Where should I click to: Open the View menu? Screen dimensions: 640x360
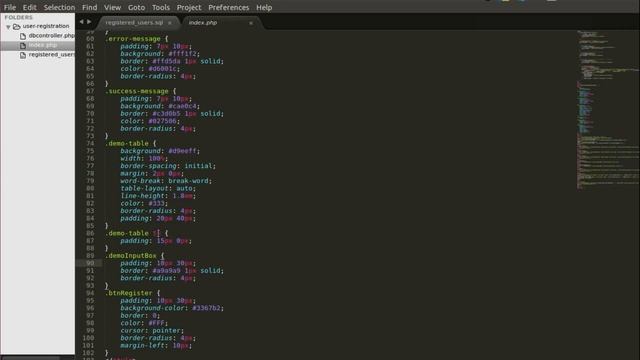tap(112, 7)
